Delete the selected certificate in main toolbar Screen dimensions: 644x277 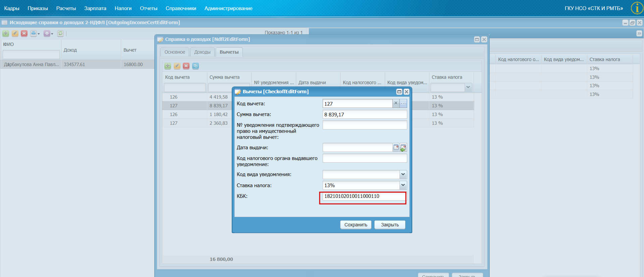(x=24, y=33)
